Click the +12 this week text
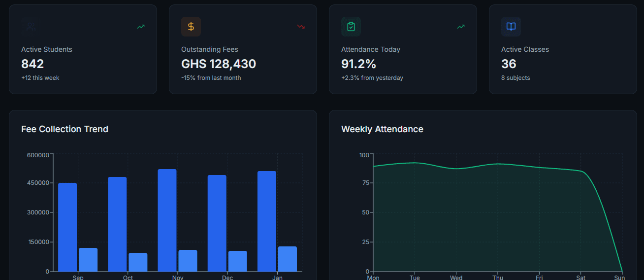This screenshot has width=644, height=280. tap(40, 78)
